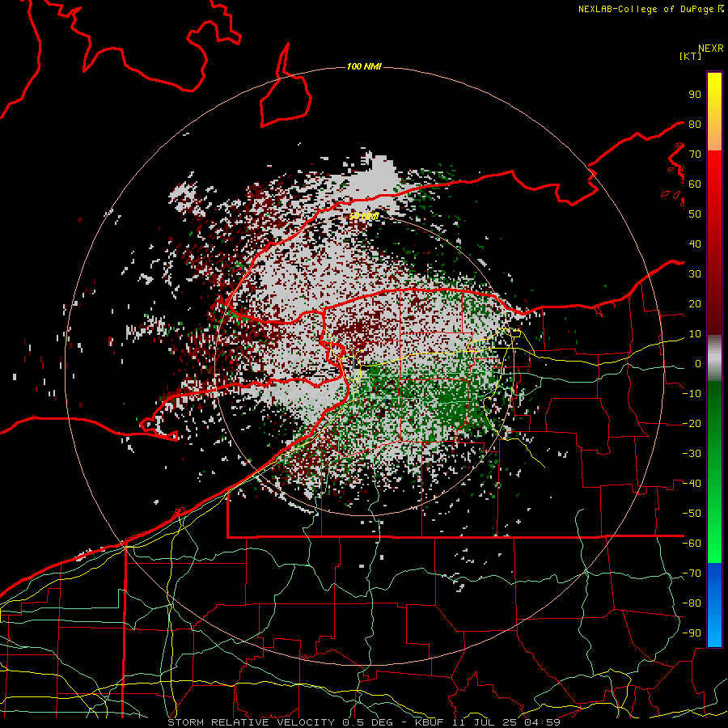The height and width of the screenshot is (728, 728).
Task: Click the -30 value on the velocity scale
Action: click(x=692, y=454)
